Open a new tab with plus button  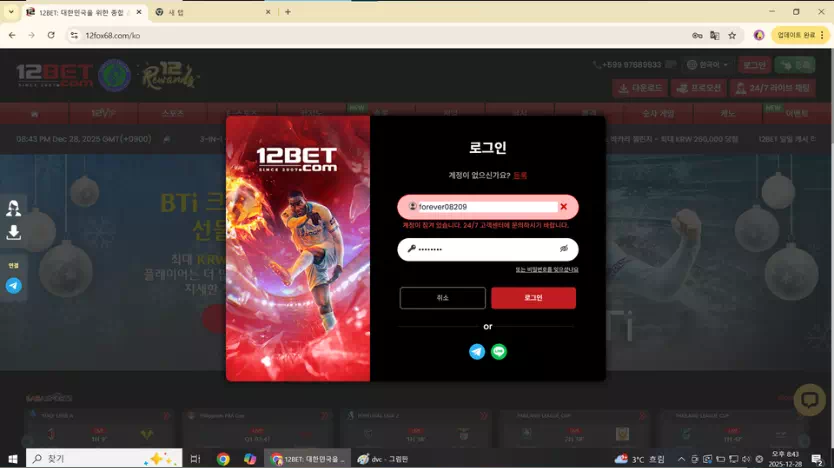tap(288, 12)
